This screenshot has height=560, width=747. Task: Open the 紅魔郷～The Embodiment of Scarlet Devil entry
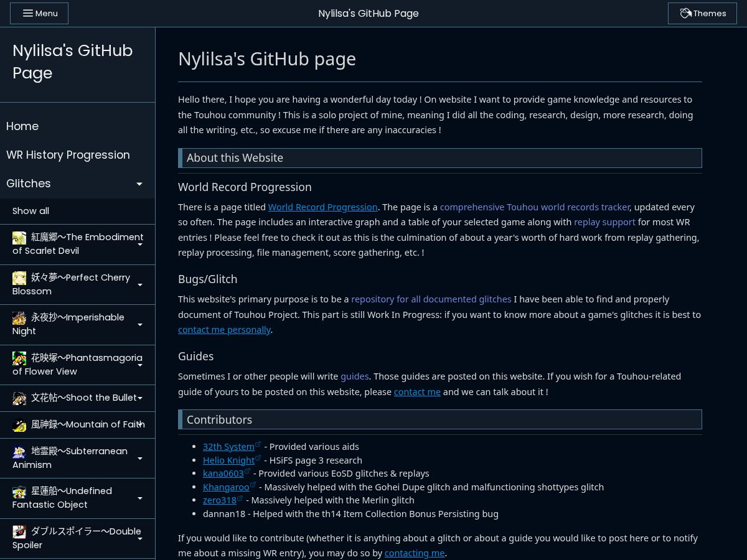(x=77, y=245)
